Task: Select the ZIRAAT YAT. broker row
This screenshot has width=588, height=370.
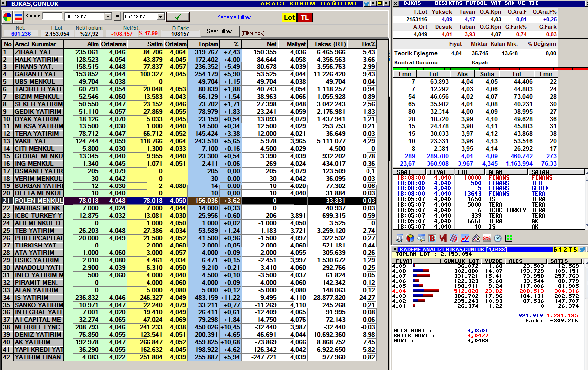Action: tap(189, 52)
